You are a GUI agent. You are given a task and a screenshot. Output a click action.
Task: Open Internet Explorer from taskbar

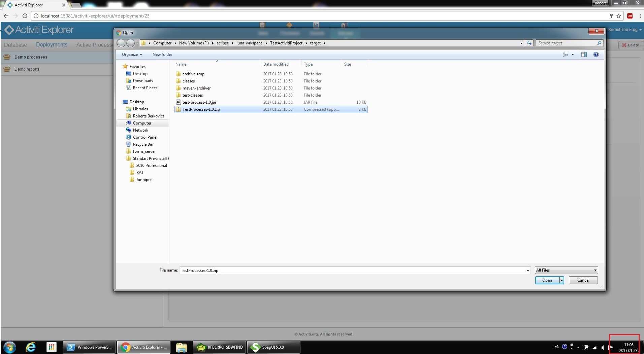(x=31, y=347)
